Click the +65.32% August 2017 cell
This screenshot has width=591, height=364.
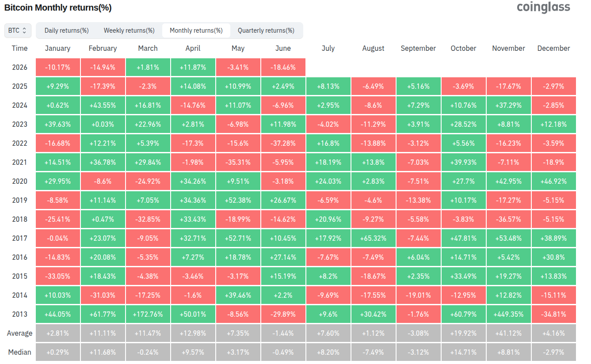tap(374, 238)
